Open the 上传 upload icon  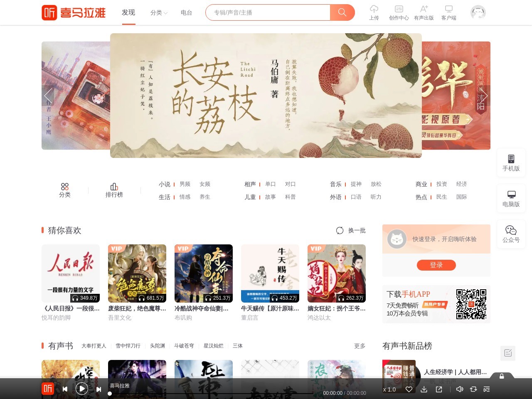tap(374, 12)
